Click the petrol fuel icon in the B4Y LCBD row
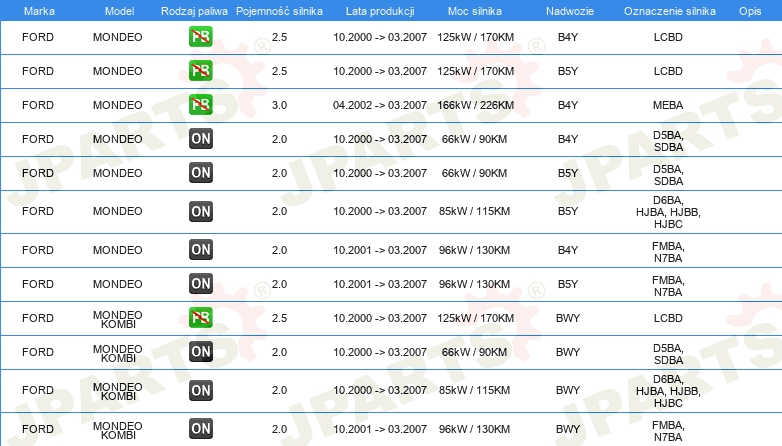Viewport: 782px width, 446px height. [200, 37]
